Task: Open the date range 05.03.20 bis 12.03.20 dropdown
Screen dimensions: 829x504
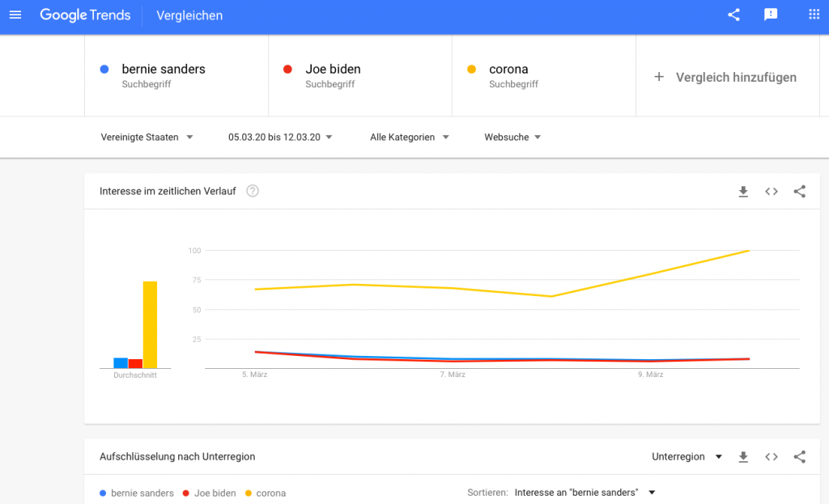Action: tap(280, 138)
